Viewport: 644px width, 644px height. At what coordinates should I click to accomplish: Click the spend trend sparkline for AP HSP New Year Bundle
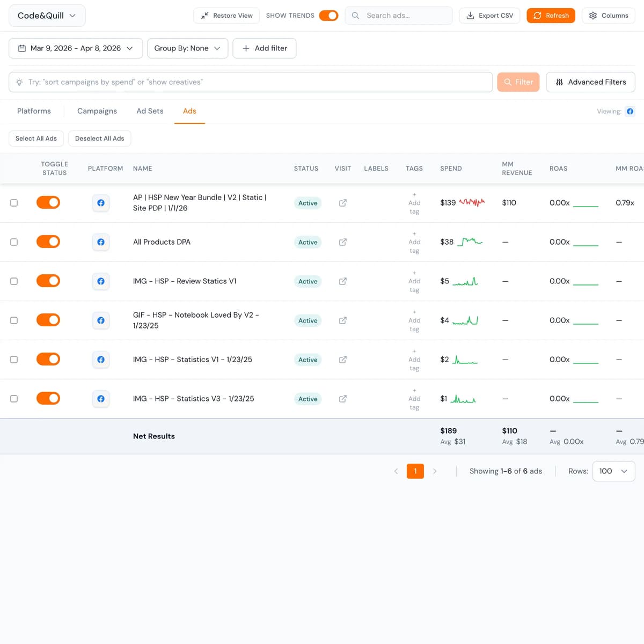472,202
